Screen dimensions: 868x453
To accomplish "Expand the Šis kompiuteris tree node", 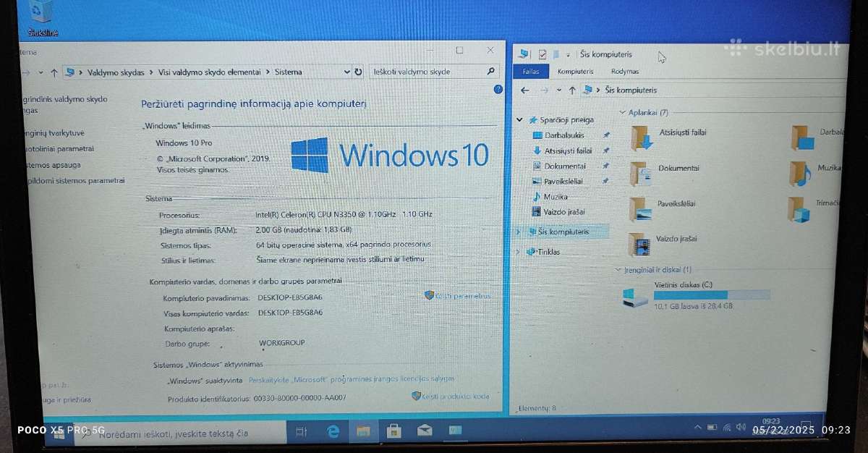I will [518, 232].
